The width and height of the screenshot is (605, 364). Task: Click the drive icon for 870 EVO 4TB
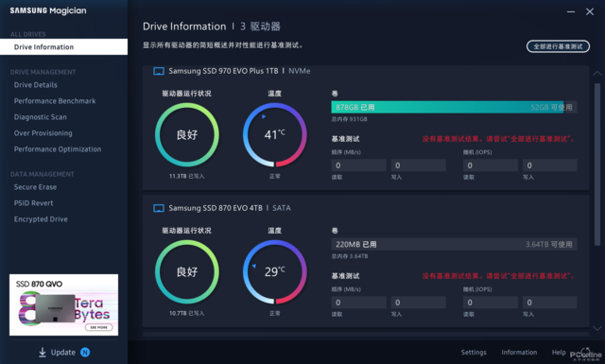159,208
